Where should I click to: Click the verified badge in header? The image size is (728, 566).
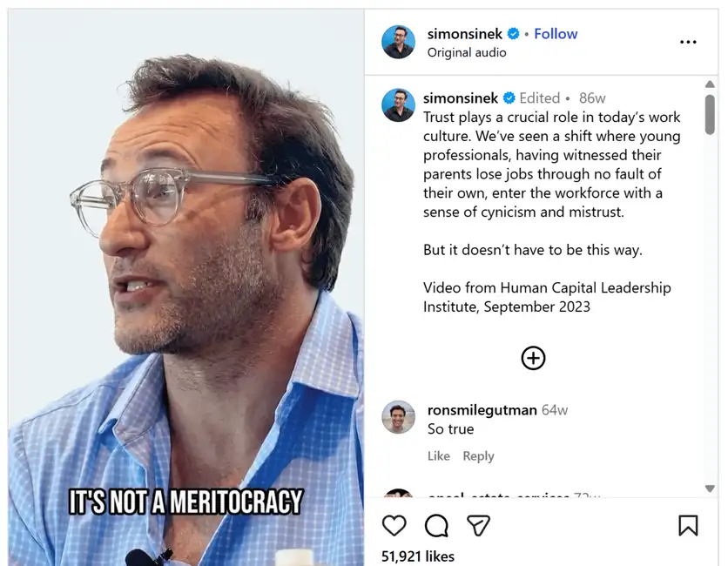[514, 34]
